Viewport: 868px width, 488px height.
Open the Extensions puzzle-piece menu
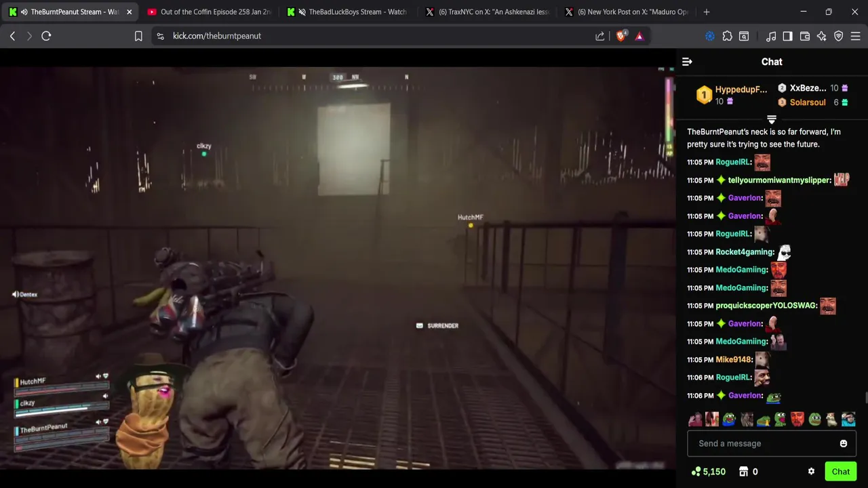tap(727, 36)
